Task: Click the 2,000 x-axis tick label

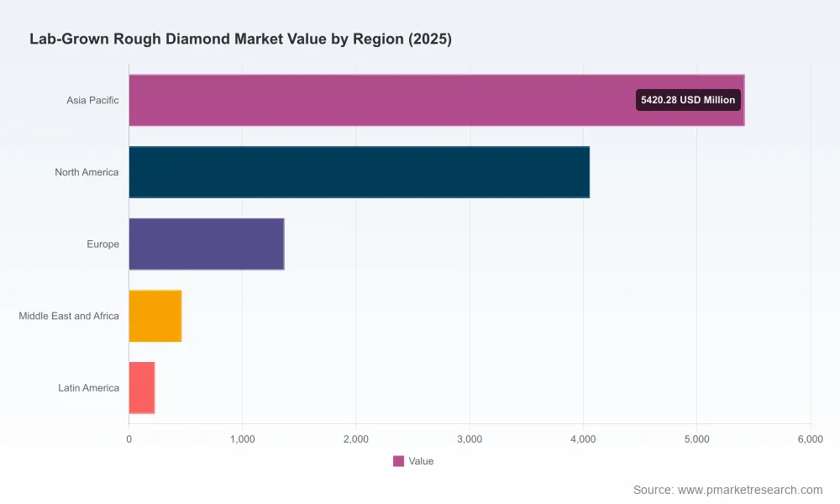Action: click(356, 439)
